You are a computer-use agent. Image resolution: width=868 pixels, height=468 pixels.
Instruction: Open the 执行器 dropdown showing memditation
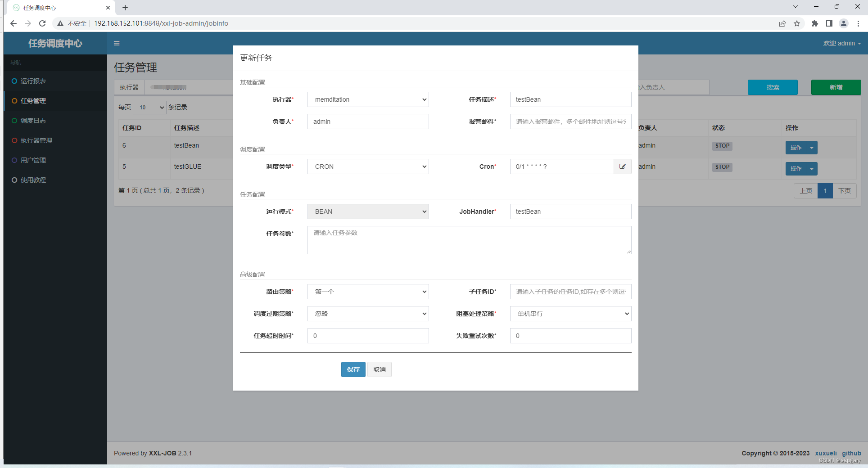click(x=368, y=99)
